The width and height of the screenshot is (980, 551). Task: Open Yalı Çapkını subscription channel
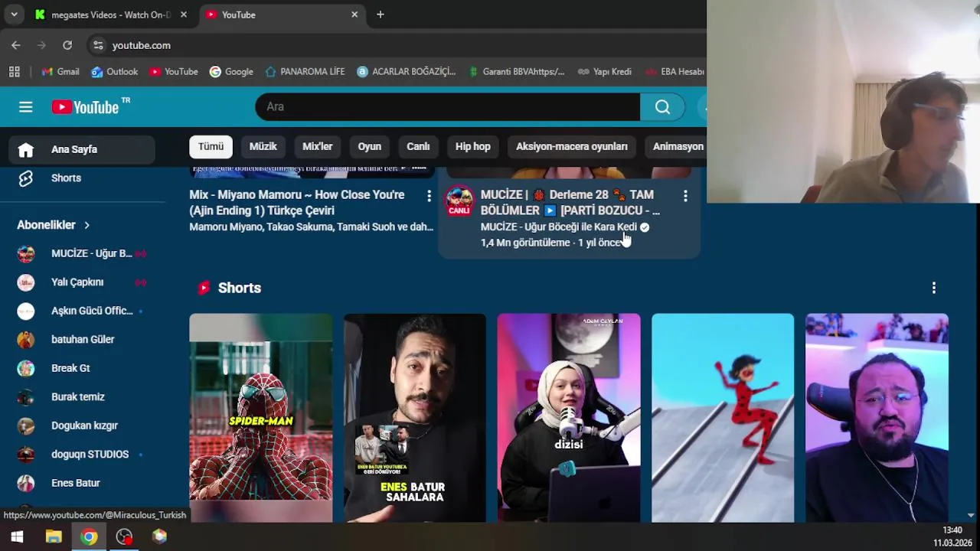[82, 282]
